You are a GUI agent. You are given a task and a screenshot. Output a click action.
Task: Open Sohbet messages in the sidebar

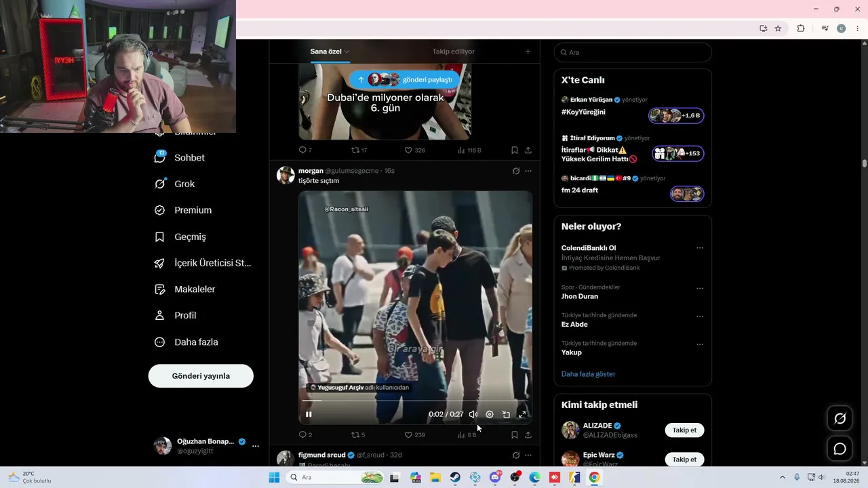[x=180, y=157]
